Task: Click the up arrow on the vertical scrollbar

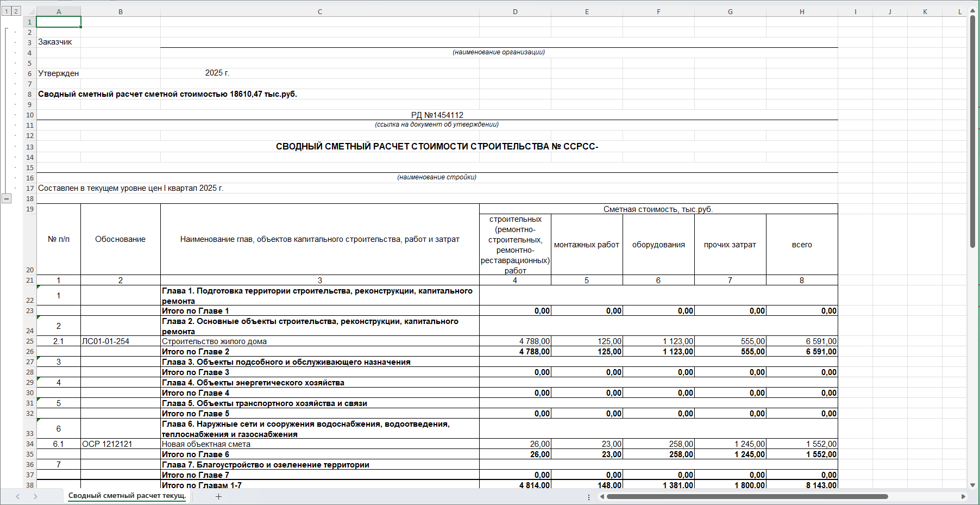Action: click(973, 9)
